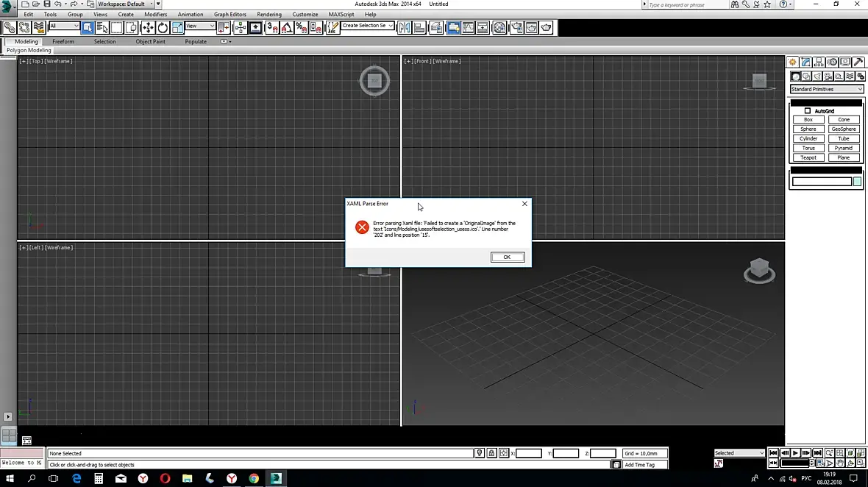Open the MAXScript menu

[341, 15]
